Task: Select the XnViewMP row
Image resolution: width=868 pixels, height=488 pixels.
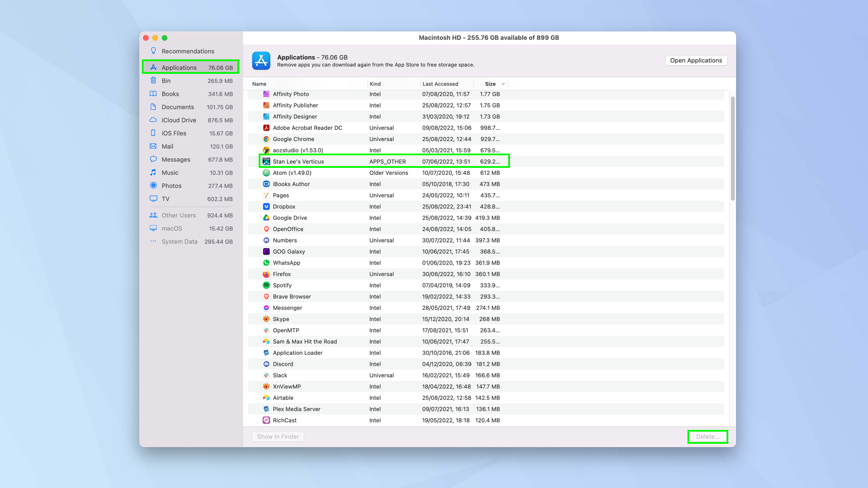Action: pos(486,386)
